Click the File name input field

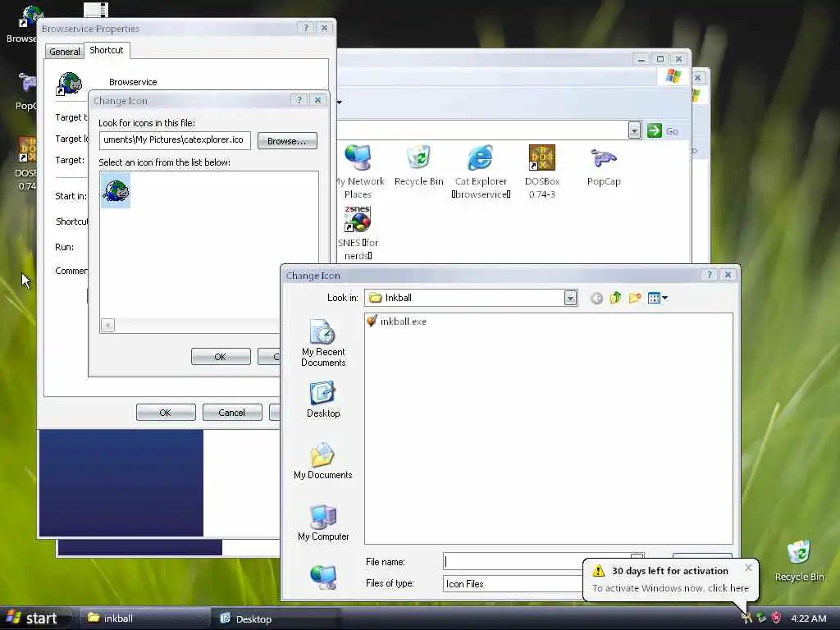[536, 561]
